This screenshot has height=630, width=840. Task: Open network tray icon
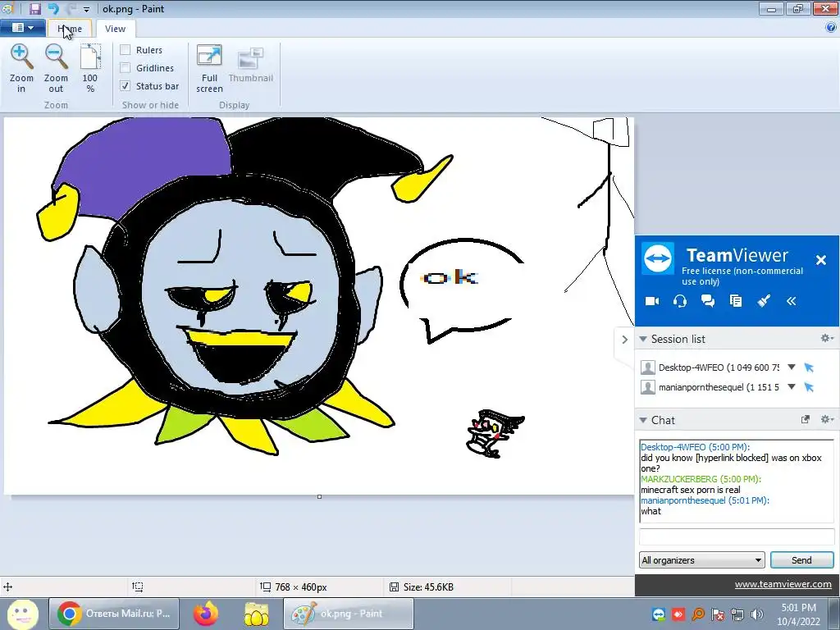(x=737, y=614)
